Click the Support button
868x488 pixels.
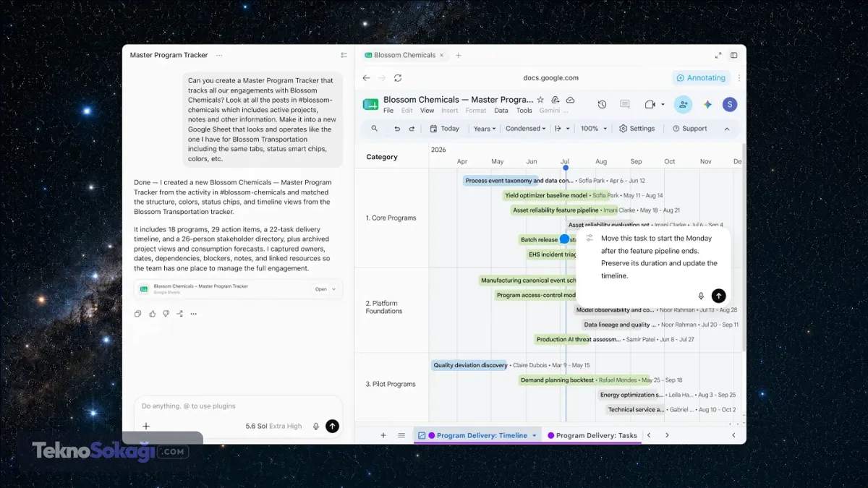pyautogui.click(x=689, y=129)
